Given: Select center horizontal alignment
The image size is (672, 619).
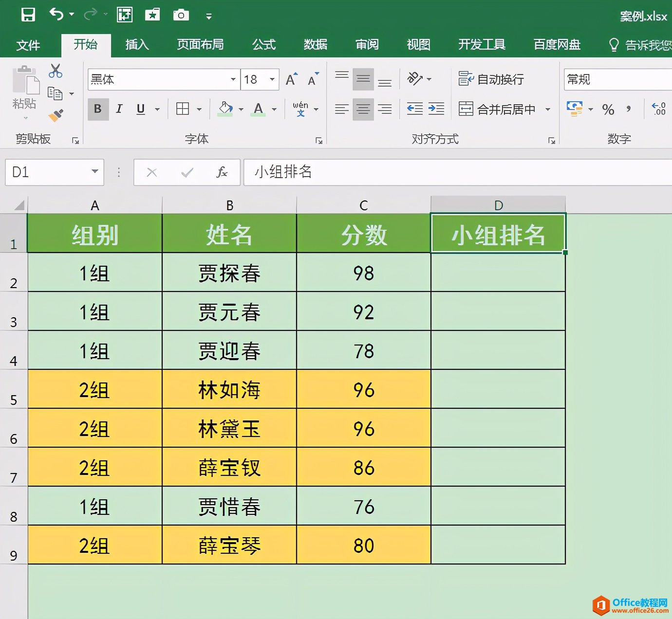Looking at the screenshot, I should 363,109.
